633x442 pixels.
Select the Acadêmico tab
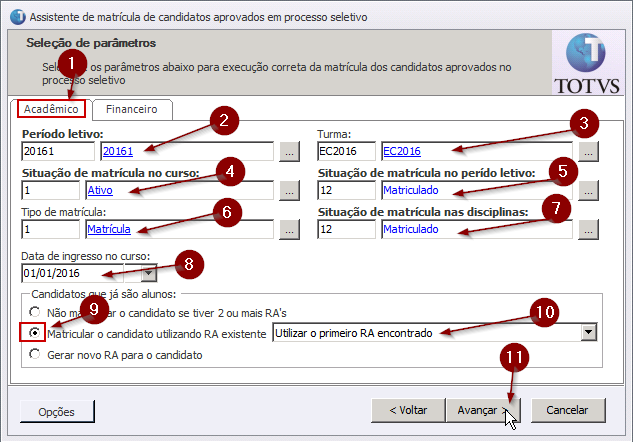point(50,109)
